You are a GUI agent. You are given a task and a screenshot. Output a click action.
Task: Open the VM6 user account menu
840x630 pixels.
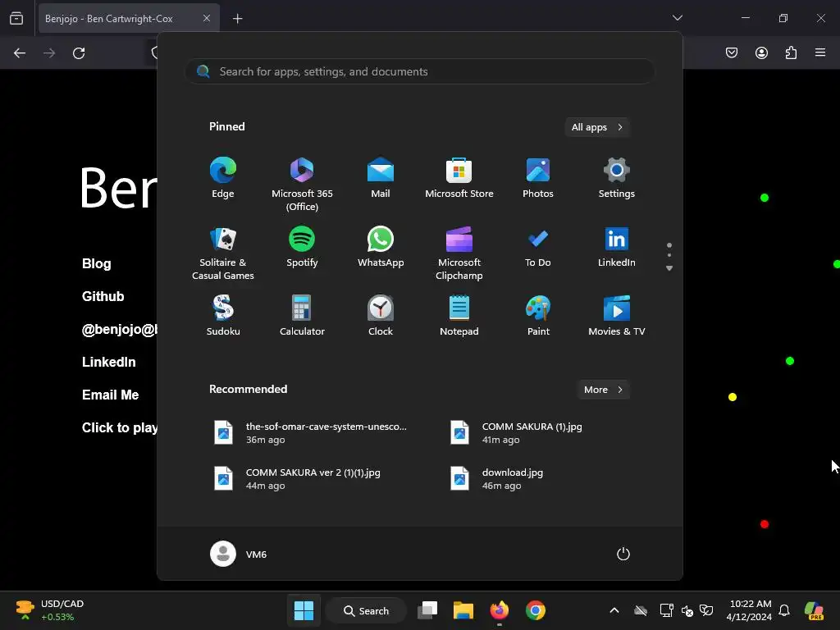pos(239,554)
